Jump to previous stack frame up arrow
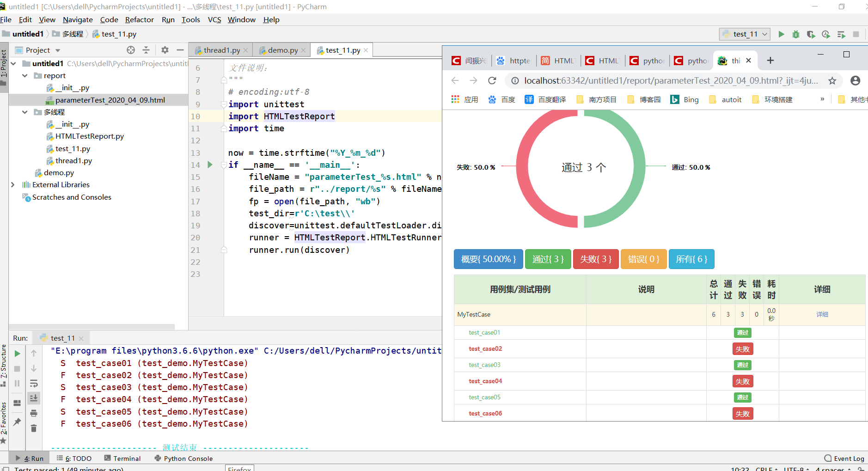The width and height of the screenshot is (868, 471). click(x=34, y=354)
